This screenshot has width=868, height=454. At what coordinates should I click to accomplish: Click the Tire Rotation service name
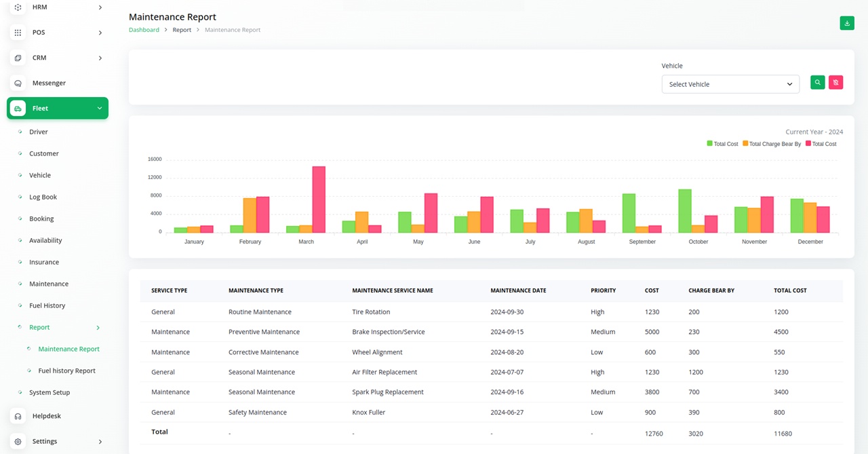(x=371, y=312)
